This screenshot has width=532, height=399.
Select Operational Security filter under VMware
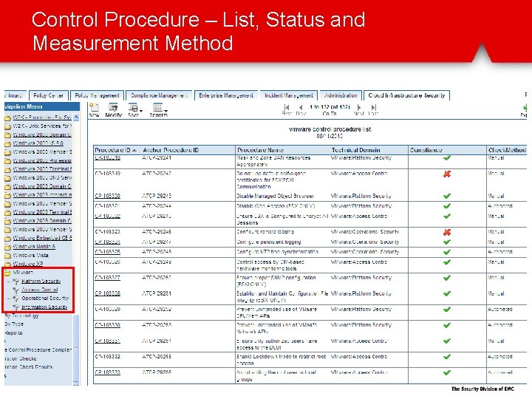coord(45,299)
